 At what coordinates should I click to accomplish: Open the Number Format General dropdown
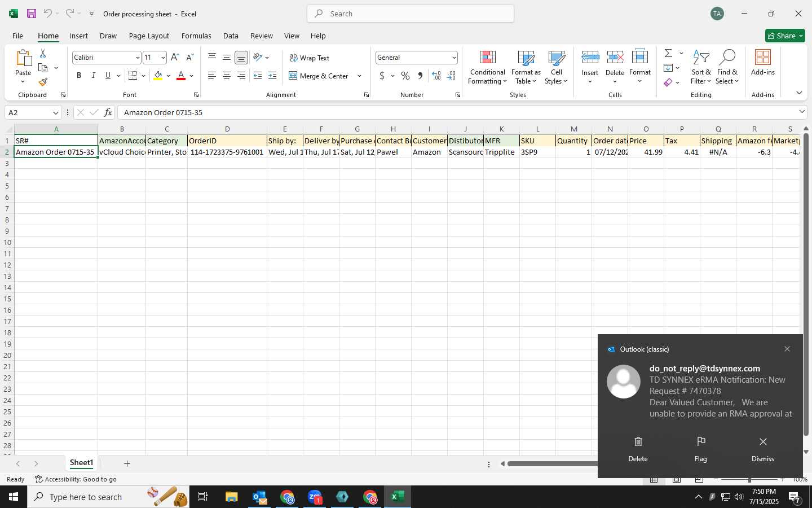(453, 58)
